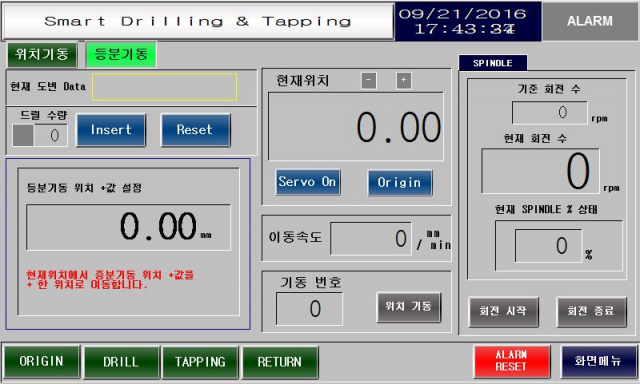The height and width of the screenshot is (384, 640).
Task: Click the 이동속도 label
Action: (295, 237)
